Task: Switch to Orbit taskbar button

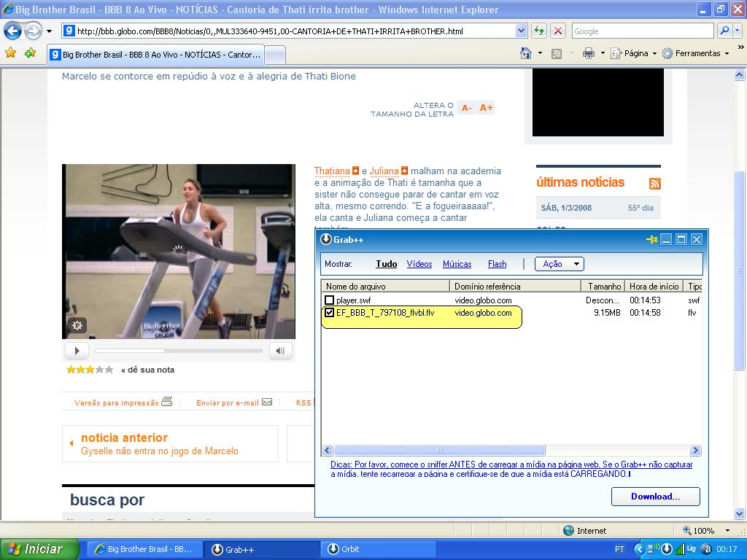Action: pos(379,550)
